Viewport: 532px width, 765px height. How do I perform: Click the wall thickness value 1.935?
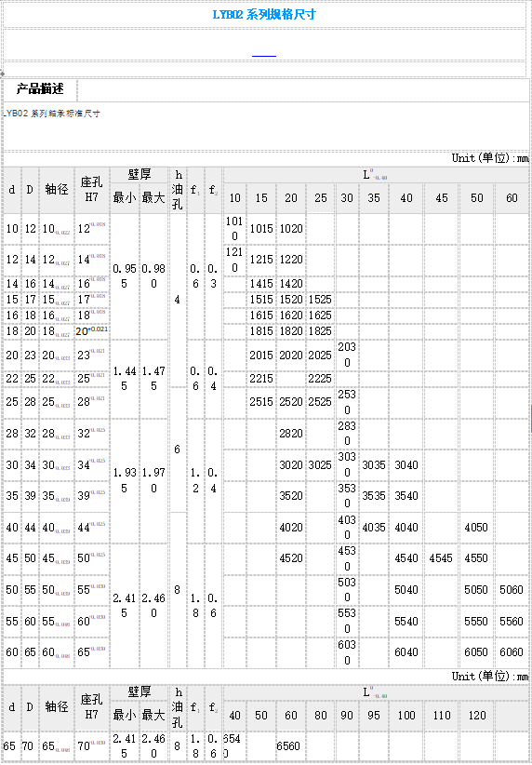125,480
